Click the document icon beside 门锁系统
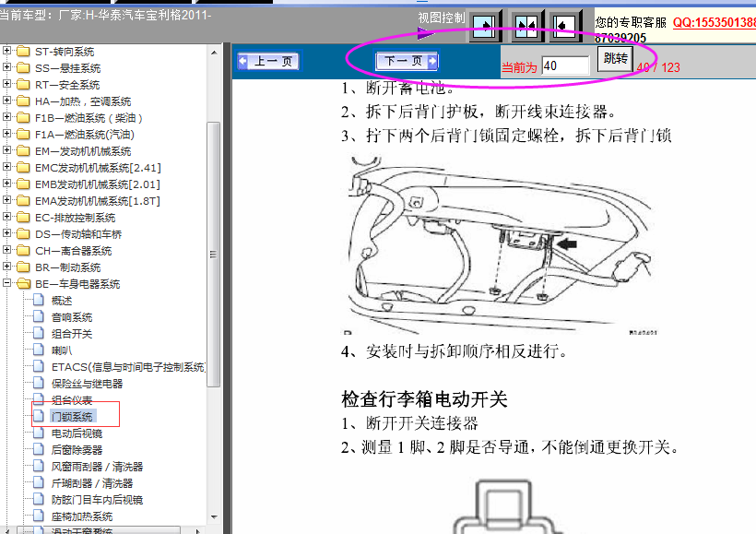Viewport: 756px width, 534px height. (x=39, y=416)
